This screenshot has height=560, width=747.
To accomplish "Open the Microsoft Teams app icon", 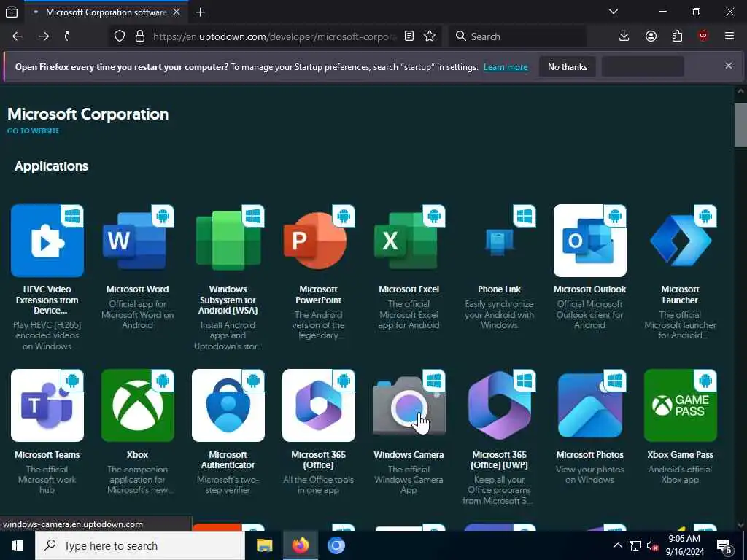I will pyautogui.click(x=47, y=405).
